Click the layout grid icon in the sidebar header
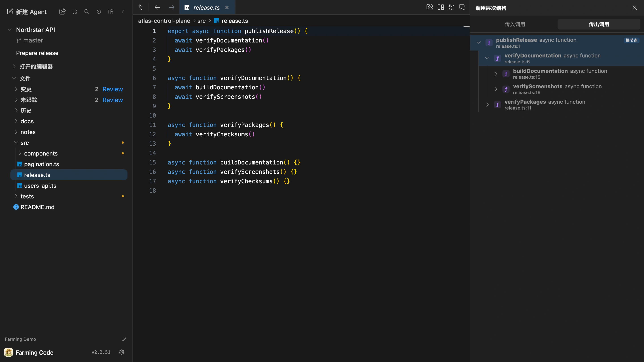The height and width of the screenshot is (362, 644). [x=111, y=11]
